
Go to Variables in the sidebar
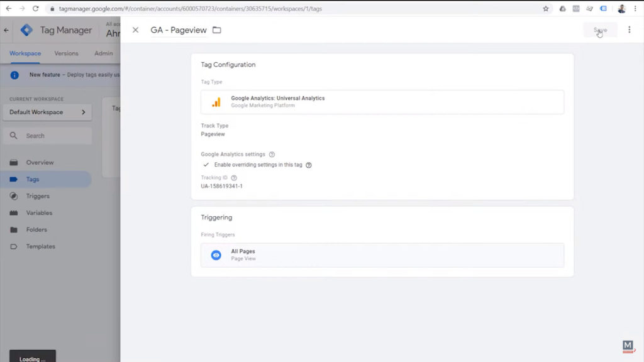point(39,213)
